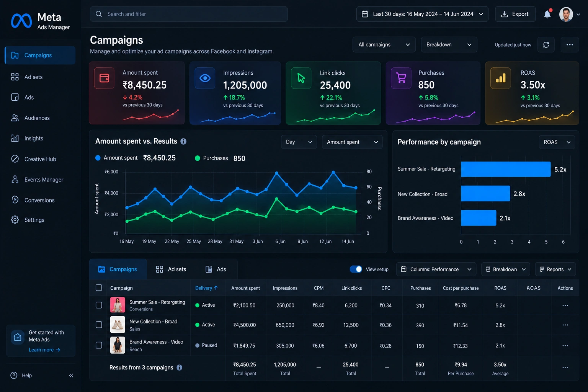This screenshot has width=588, height=392.
Task: Sort by the Delivery column header
Action: [x=206, y=288]
